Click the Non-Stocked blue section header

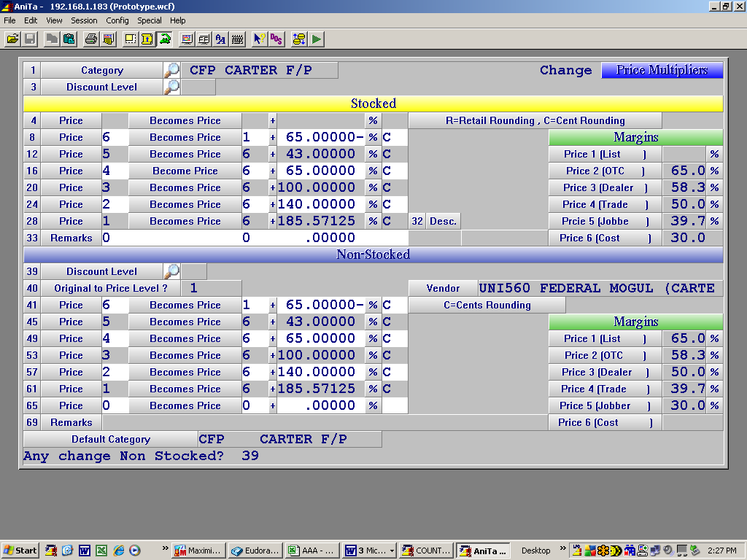pos(373,254)
